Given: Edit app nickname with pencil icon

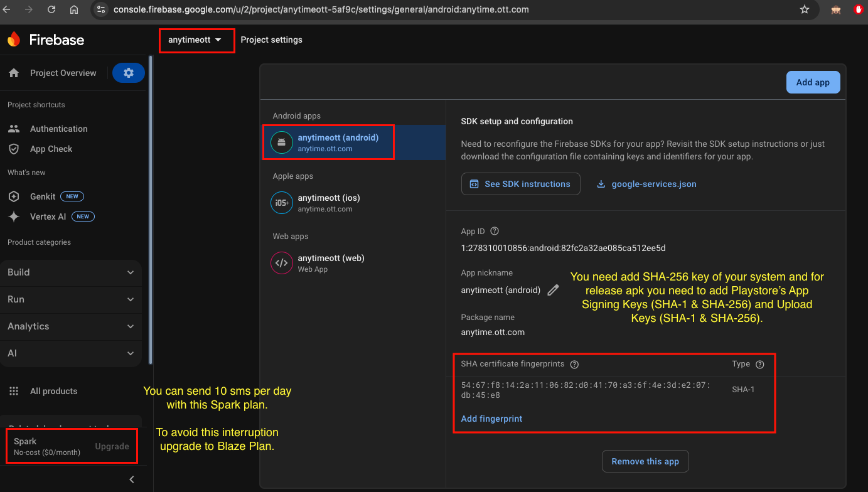Looking at the screenshot, I should pos(553,290).
